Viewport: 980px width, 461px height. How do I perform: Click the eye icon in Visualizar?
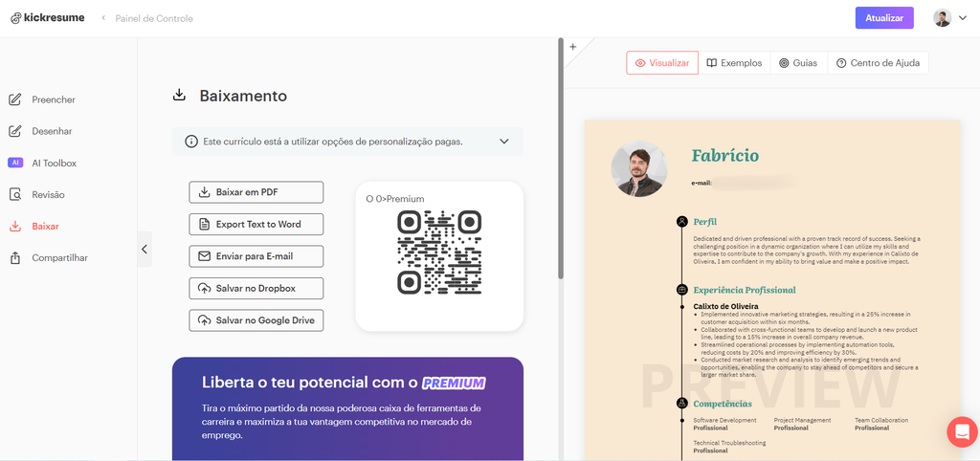tap(640, 63)
